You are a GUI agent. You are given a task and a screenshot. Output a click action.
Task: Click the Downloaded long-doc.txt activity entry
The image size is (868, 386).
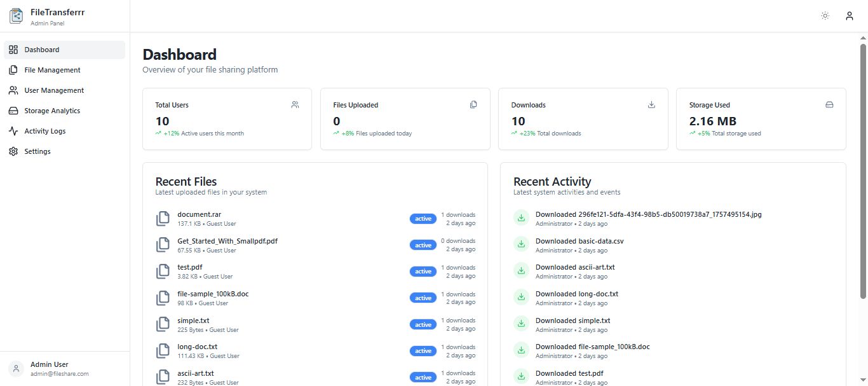tap(576, 294)
